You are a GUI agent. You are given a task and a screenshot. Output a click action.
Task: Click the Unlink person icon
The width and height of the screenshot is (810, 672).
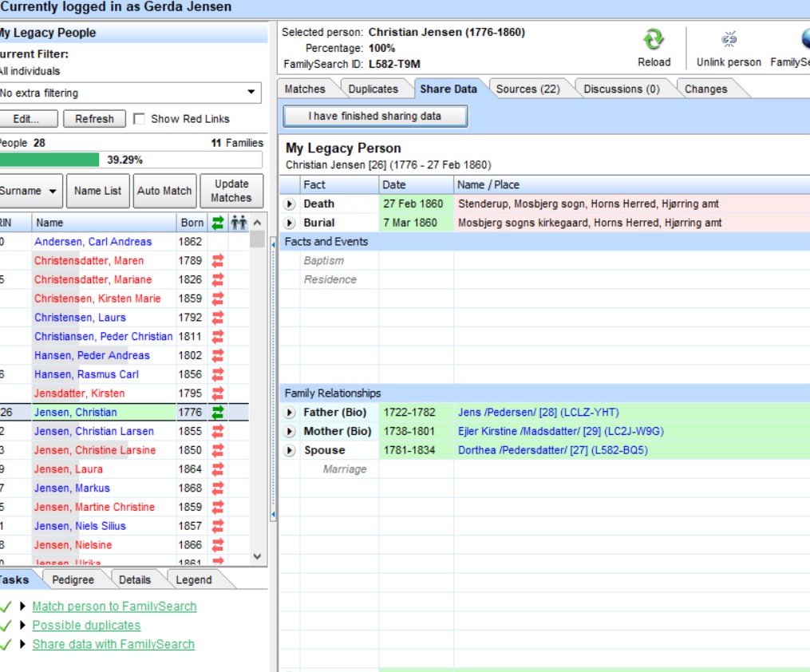tap(729, 39)
